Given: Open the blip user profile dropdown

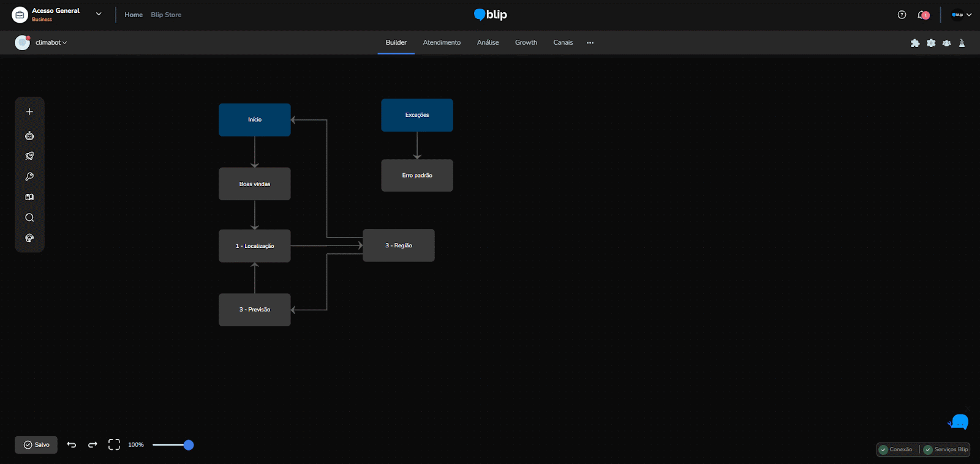Looking at the screenshot, I should pyautogui.click(x=961, y=15).
